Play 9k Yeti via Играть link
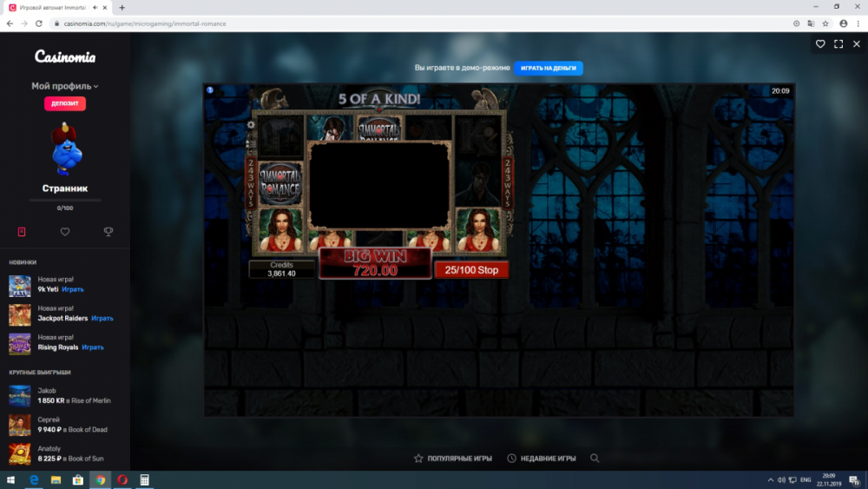868x489 pixels. tap(73, 289)
